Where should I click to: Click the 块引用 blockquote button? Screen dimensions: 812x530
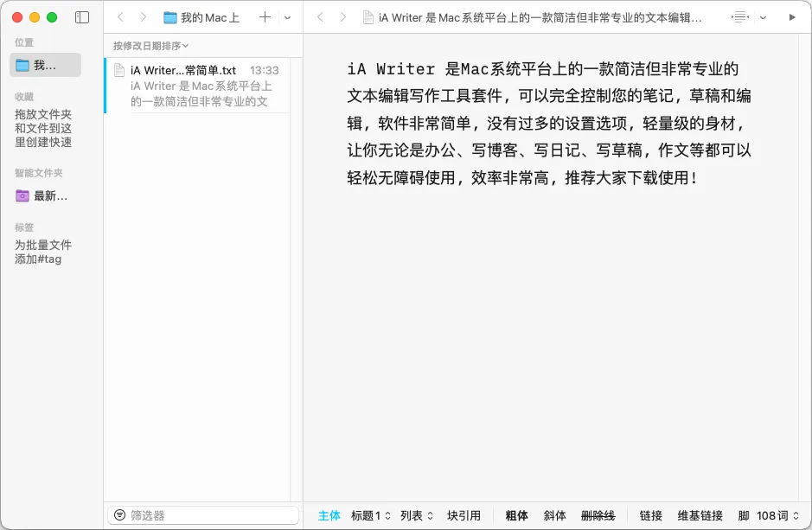[x=464, y=515]
